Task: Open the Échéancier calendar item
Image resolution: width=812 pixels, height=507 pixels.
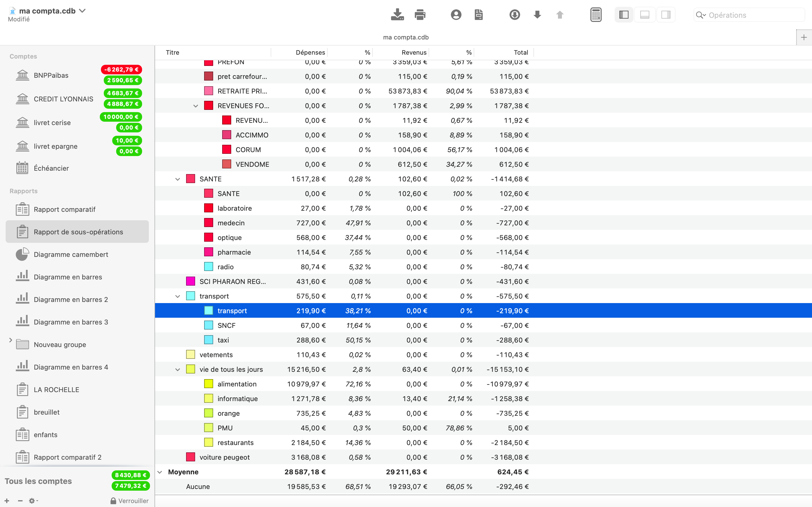Action: (51, 168)
